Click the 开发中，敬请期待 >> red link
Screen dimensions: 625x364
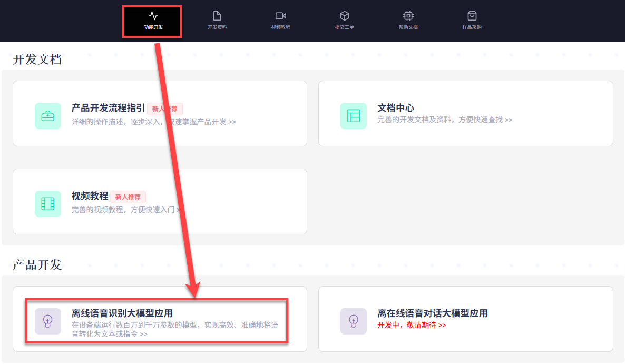(x=412, y=325)
